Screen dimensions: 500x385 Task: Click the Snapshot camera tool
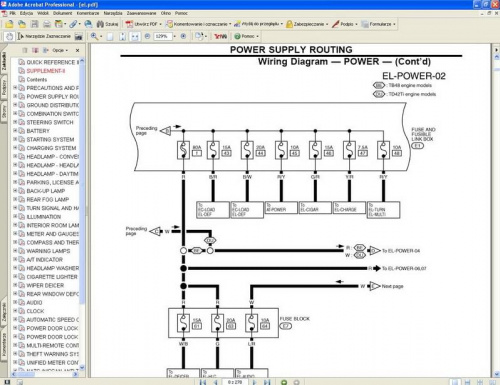coord(79,36)
